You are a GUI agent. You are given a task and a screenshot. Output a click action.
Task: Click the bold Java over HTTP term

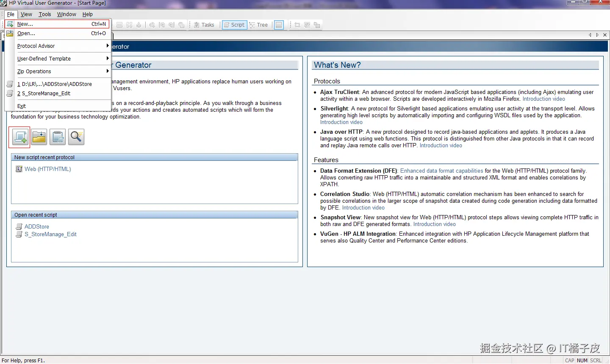[x=341, y=132]
